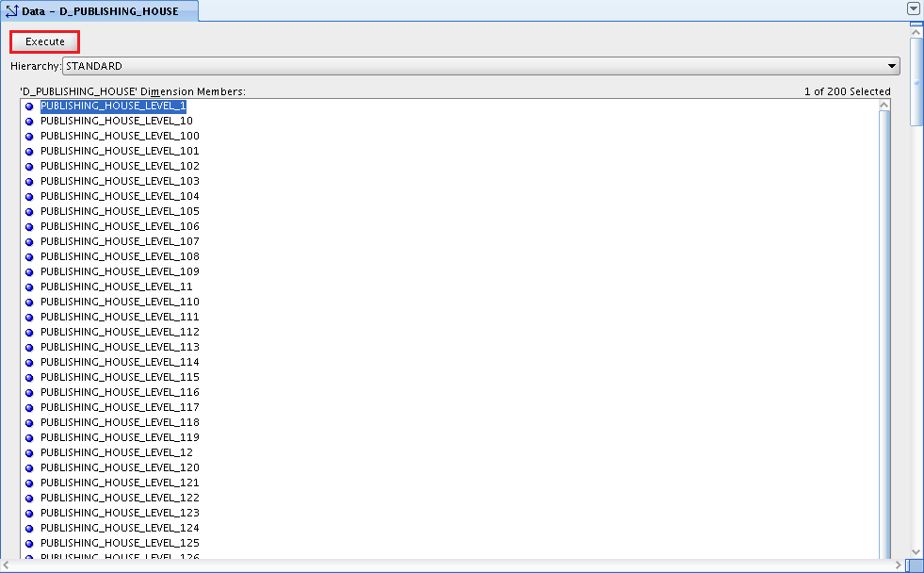The image size is (924, 573).
Task: Click the blue dot icon beside PUBLISHING_HOUSE_LEVEL_118
Action: click(29, 422)
